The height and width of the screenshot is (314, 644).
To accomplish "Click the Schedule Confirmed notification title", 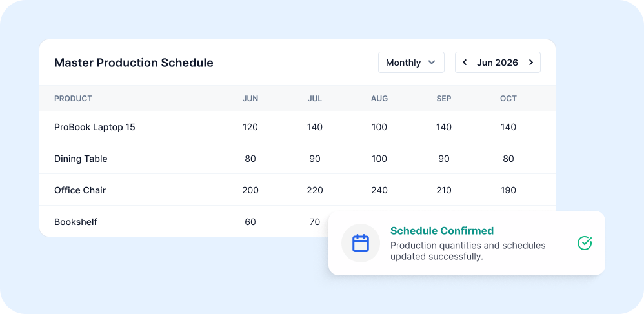I will (442, 231).
